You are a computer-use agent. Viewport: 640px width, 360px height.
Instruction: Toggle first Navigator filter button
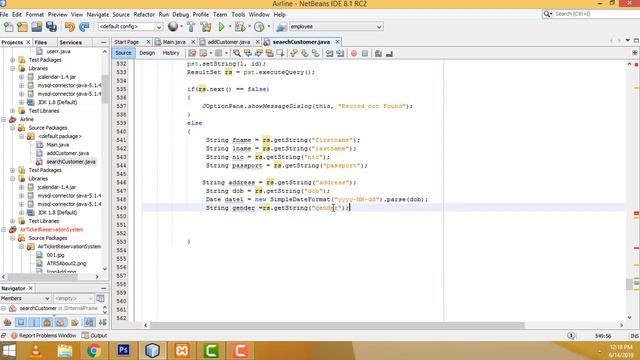click(x=7, y=322)
